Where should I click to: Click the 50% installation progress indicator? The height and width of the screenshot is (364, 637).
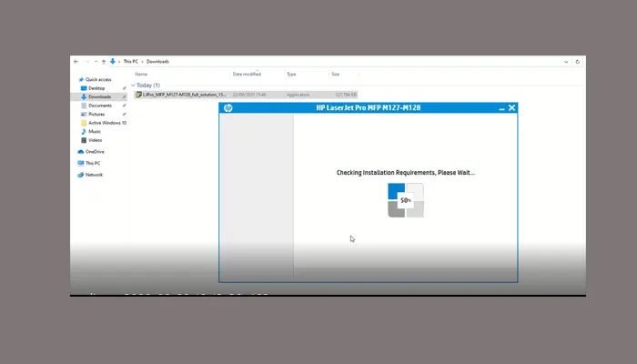pos(406,199)
